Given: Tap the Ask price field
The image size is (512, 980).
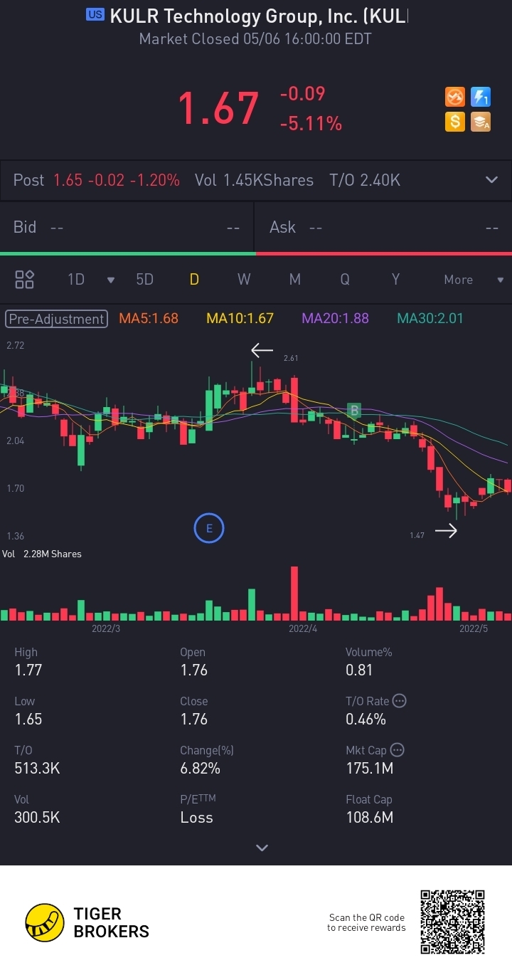Looking at the screenshot, I should coord(384,227).
